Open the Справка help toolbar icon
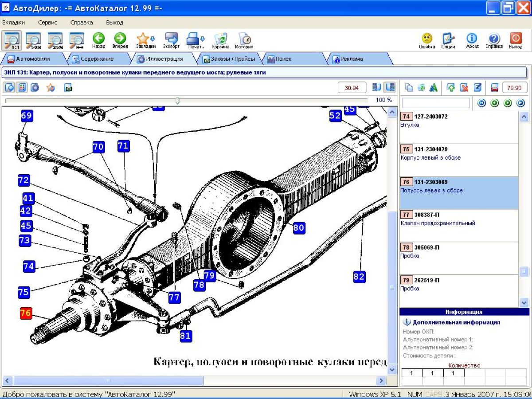This screenshot has height=399, width=532. coord(494,41)
